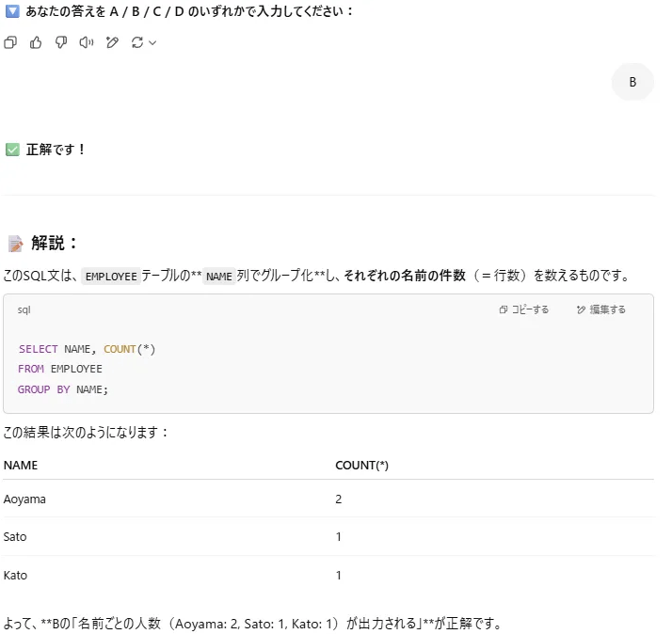Image resolution: width=672 pixels, height=634 pixels.
Task: Give the response a thumbs up
Action: tap(36, 42)
